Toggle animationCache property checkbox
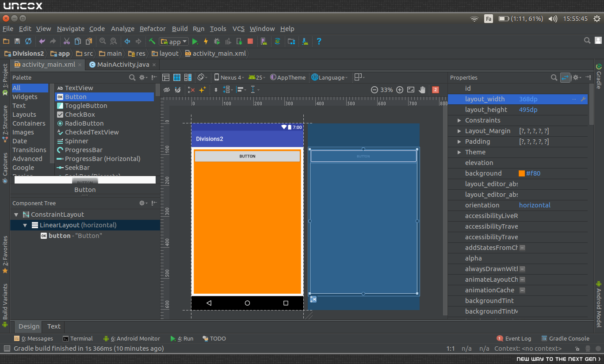Screen dimensions: 604x364 (522, 290)
